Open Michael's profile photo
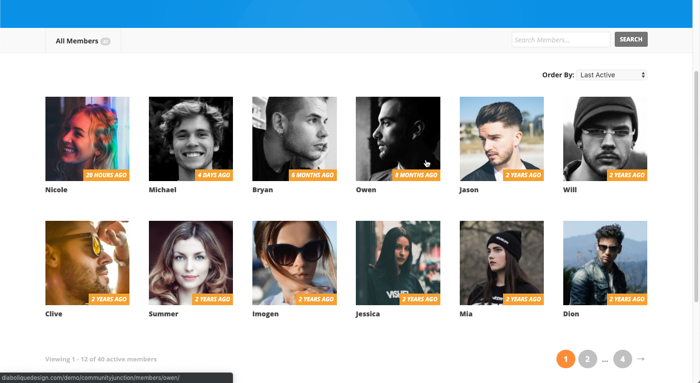Screen dimensions: 700x383 pyautogui.click(x=191, y=139)
